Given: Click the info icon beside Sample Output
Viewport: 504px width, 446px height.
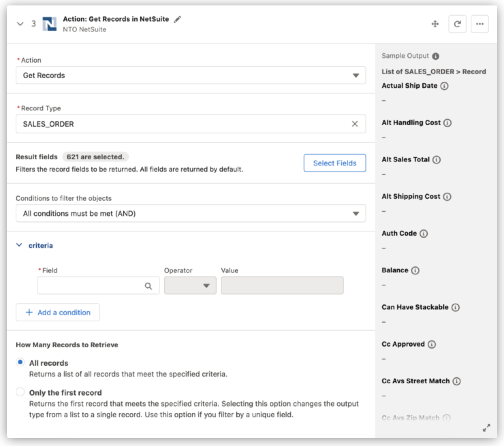Looking at the screenshot, I should click(436, 56).
